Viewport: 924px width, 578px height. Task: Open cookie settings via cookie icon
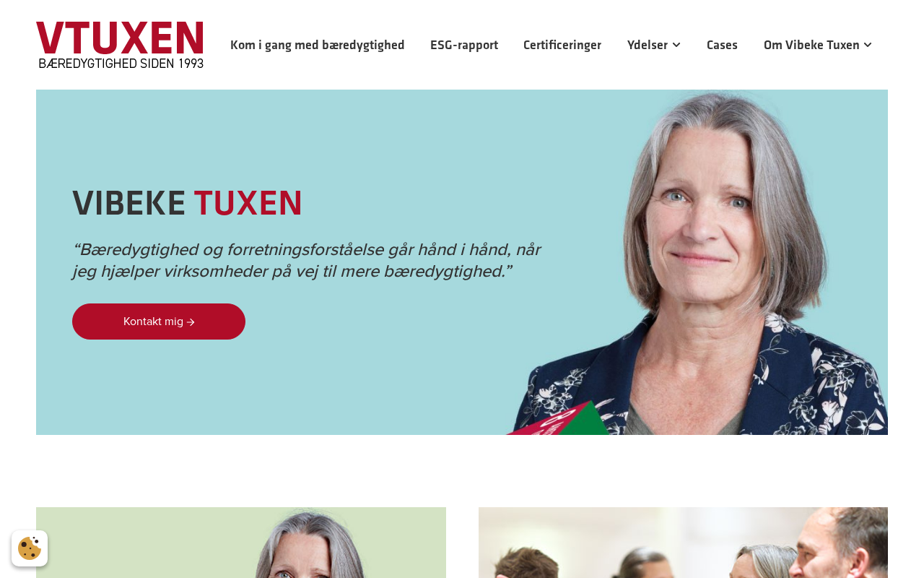[30, 548]
